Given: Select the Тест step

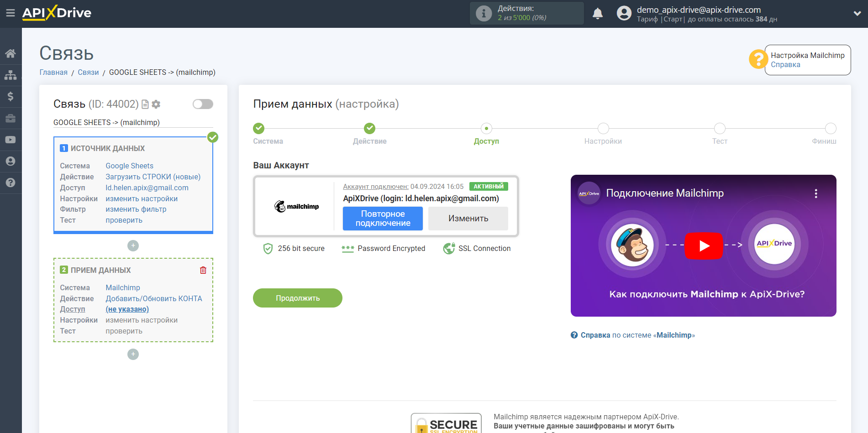Looking at the screenshot, I should (x=720, y=129).
